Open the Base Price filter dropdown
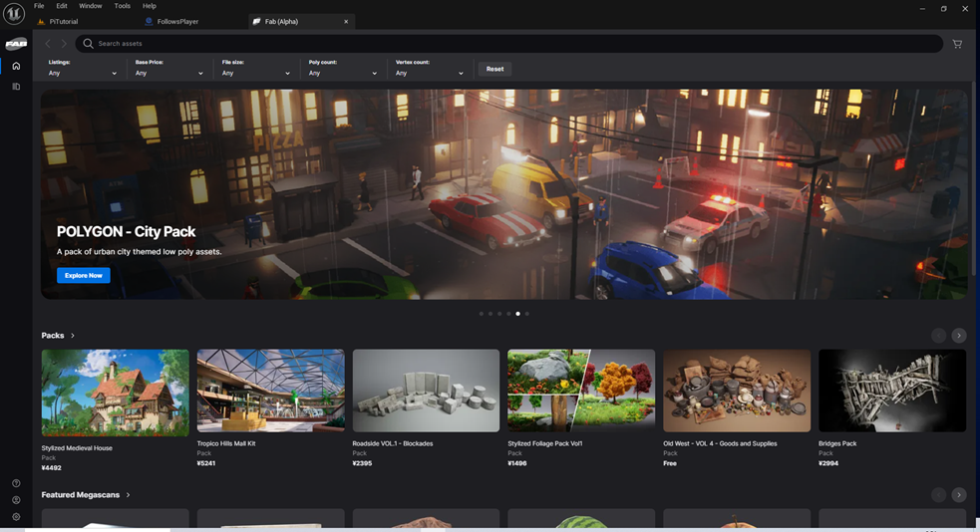Viewport: 980px width, 532px height. (168, 68)
